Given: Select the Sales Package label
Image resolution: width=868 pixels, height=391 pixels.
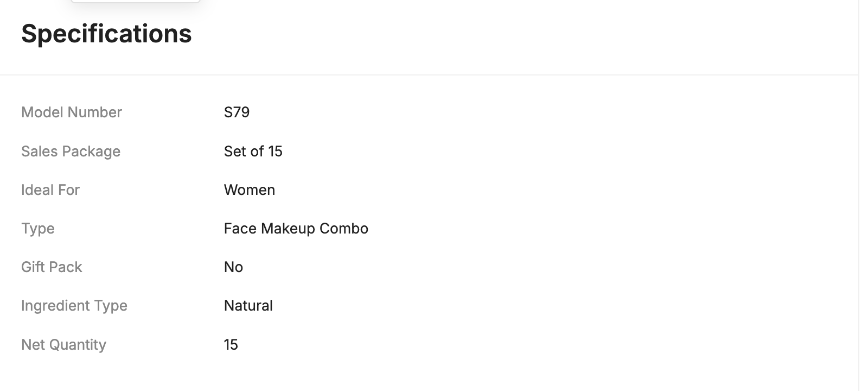Looking at the screenshot, I should (71, 152).
